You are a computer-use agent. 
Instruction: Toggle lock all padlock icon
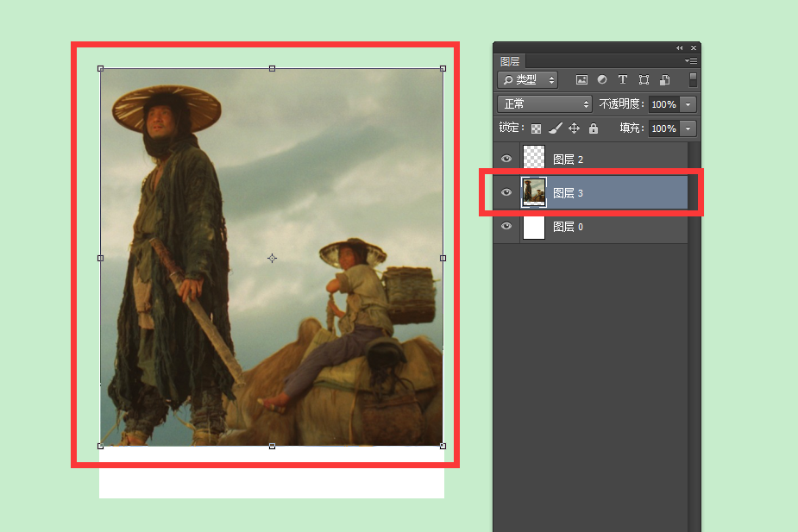(594, 128)
